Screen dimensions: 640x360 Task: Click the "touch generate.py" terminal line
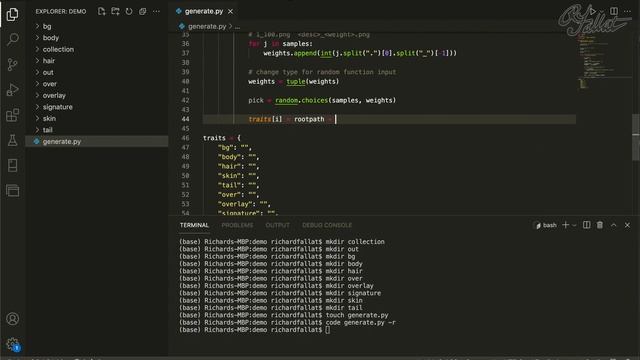click(x=284, y=315)
